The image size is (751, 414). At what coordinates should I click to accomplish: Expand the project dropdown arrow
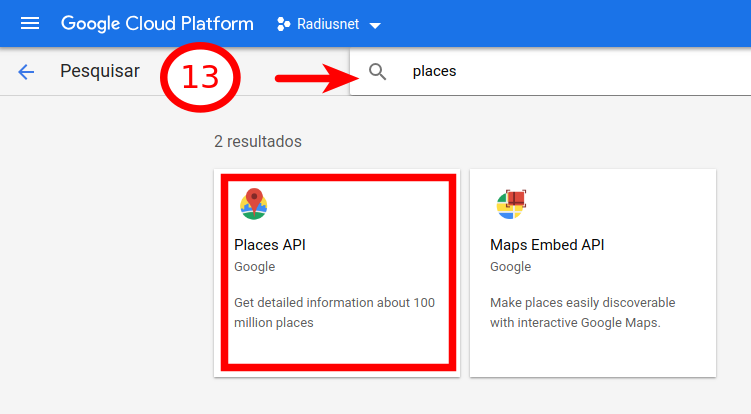tap(375, 25)
